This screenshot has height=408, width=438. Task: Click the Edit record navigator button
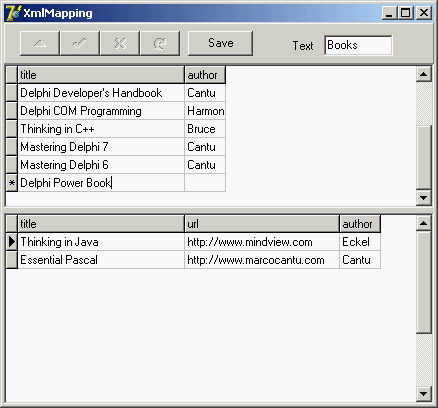pos(40,43)
